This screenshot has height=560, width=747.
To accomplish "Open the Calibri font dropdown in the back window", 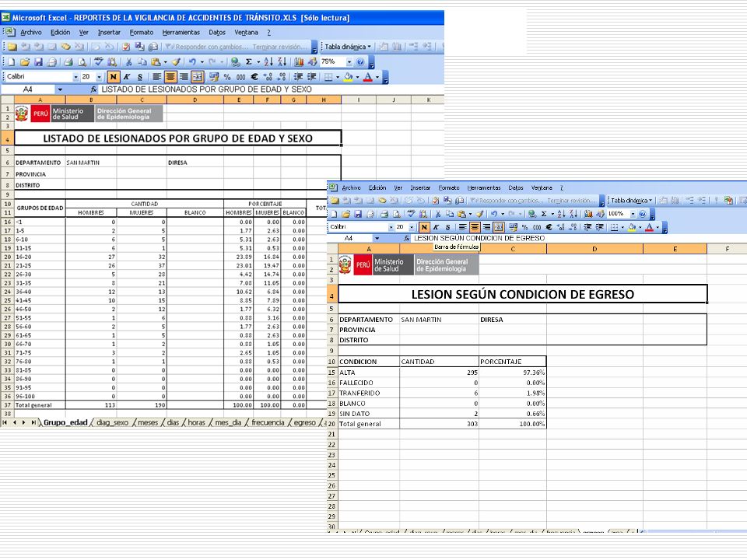I will [x=75, y=77].
